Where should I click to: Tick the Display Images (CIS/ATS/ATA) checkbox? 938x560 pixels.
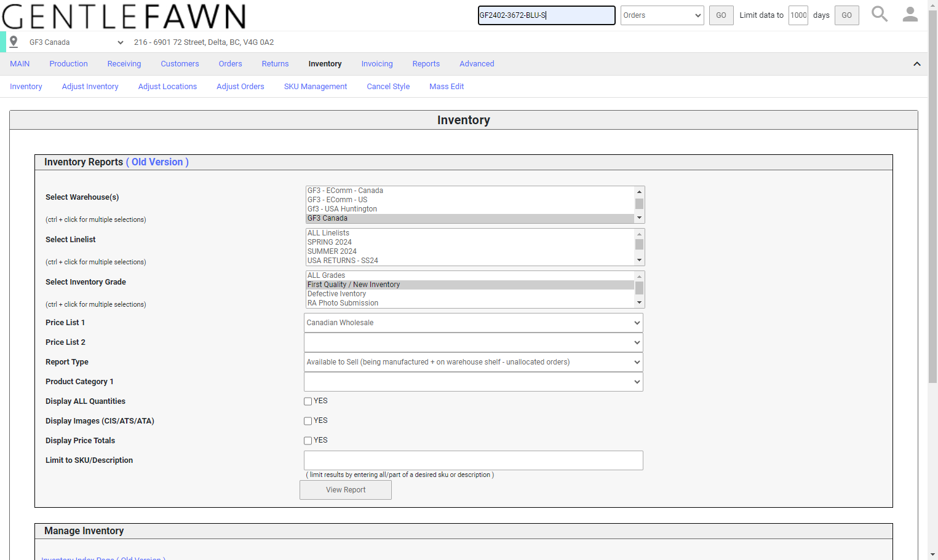pos(308,421)
